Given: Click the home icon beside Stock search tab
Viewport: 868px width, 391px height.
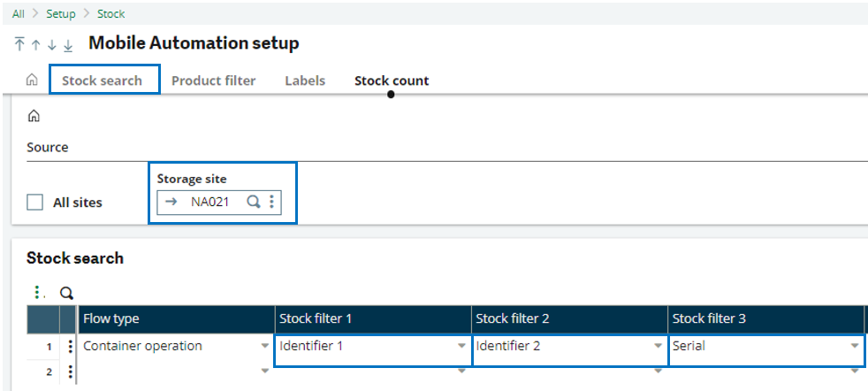Looking at the screenshot, I should tap(32, 80).
